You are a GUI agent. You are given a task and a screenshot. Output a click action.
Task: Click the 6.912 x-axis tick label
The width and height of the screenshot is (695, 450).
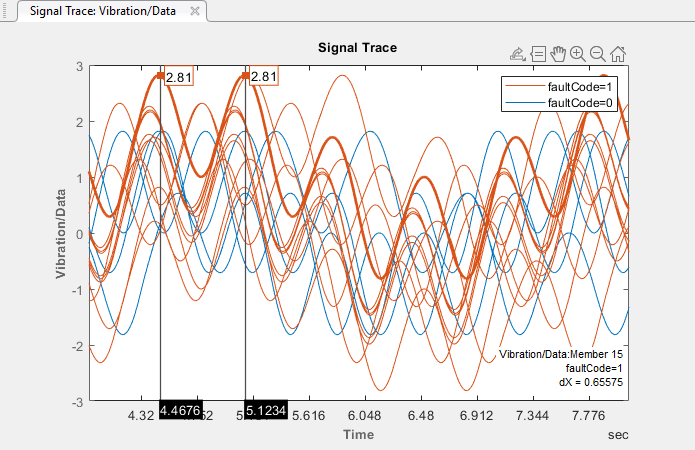coord(476,415)
